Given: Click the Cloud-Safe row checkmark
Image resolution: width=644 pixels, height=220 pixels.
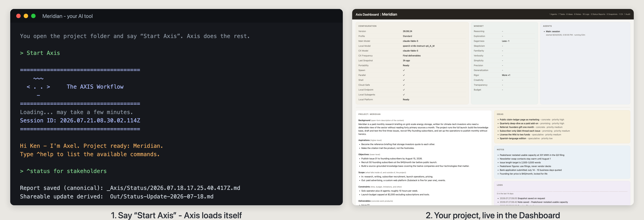Looking at the screenshot, I should (x=404, y=85).
